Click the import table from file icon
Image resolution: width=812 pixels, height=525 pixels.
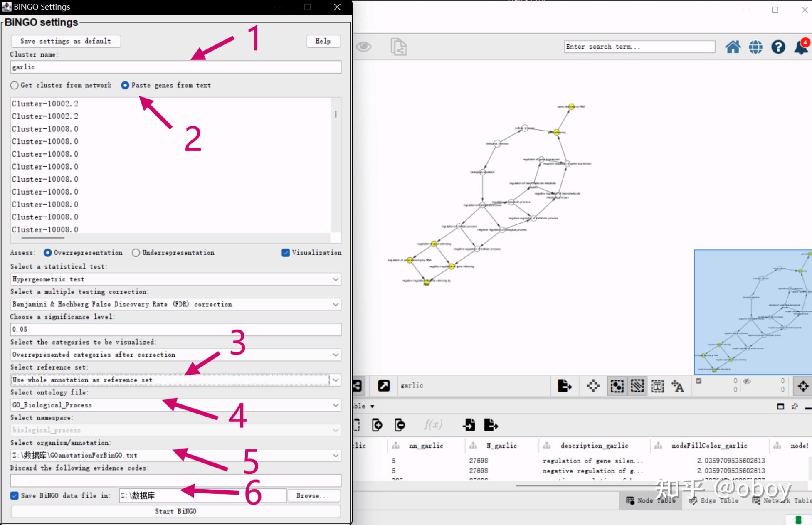(x=469, y=425)
